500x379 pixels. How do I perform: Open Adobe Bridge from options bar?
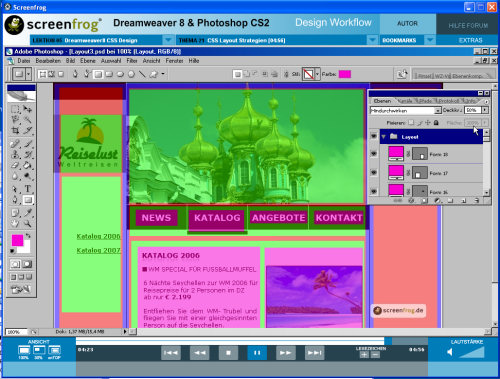(402, 74)
